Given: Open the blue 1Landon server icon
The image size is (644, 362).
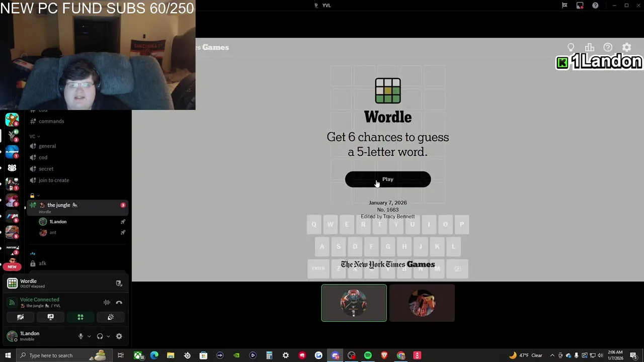Looking at the screenshot, I should tap(12, 152).
